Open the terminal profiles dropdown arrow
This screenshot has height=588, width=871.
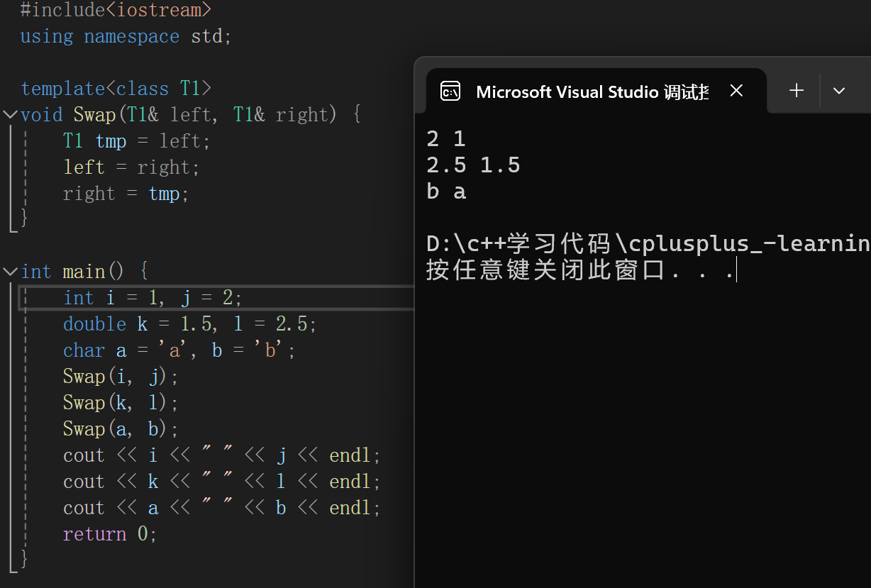839,91
